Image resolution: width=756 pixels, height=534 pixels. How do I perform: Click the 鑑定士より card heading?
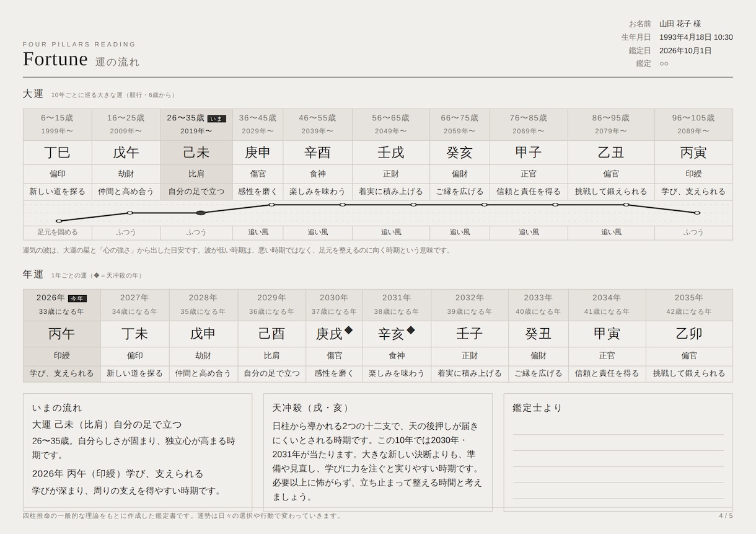pos(537,408)
